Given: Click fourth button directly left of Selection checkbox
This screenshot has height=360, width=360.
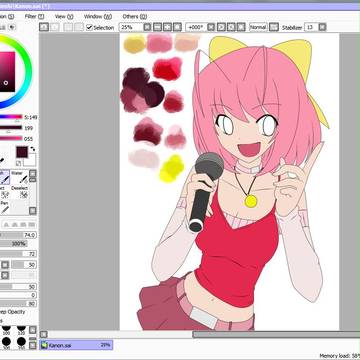Looking at the screenshot, I should point(79,27).
